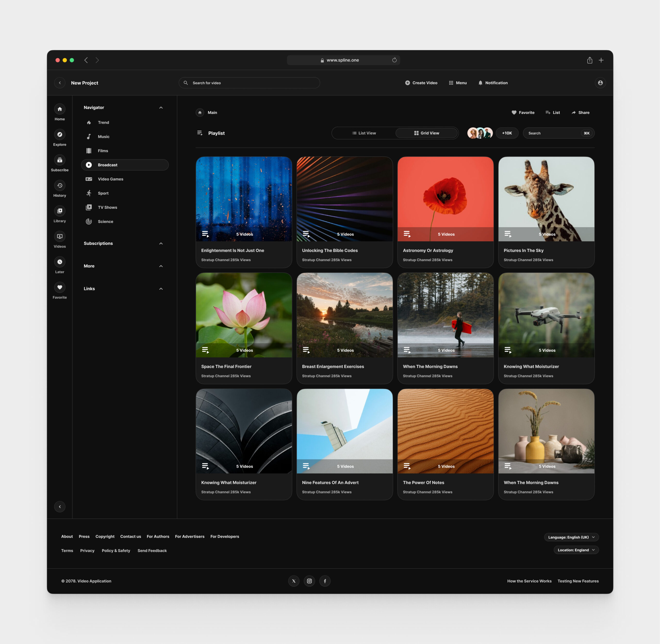Click the Search for video field
Screen dimensions: 660x644
[249, 83]
